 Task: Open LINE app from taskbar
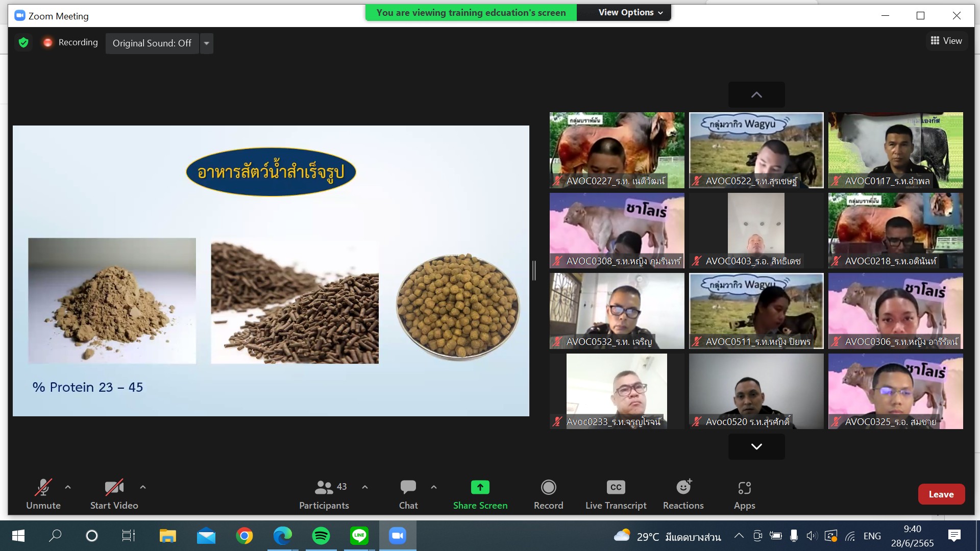359,536
